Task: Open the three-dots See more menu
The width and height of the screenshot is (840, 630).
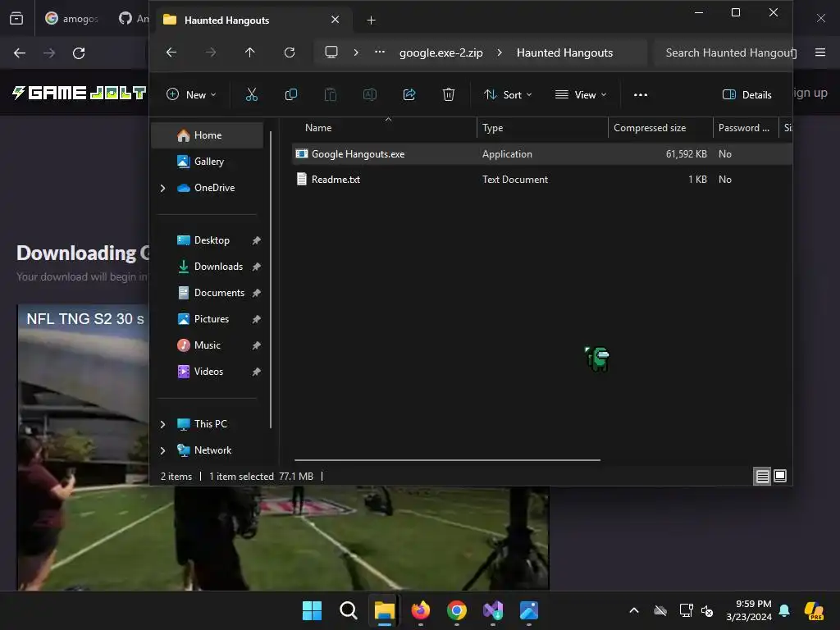Action: (641, 95)
